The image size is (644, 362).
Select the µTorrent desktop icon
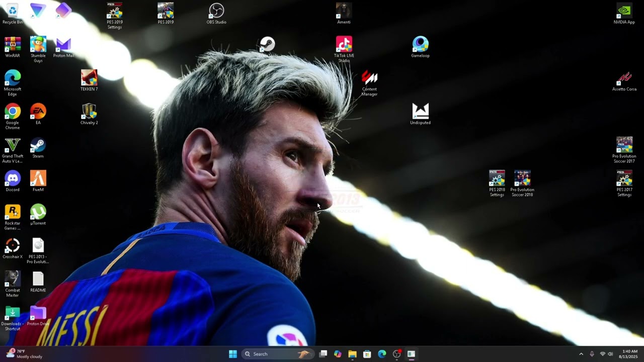click(38, 215)
